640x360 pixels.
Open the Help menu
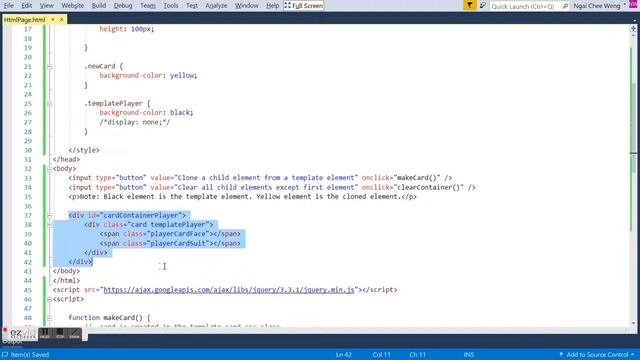[x=272, y=5]
